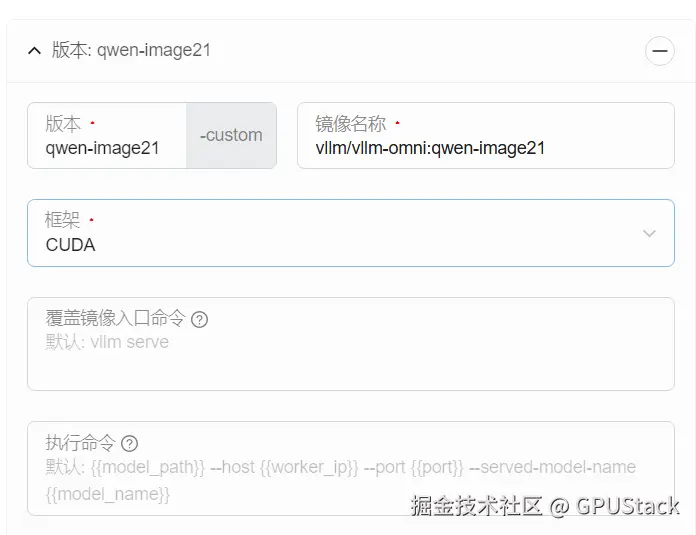Click the 默认: vllm serve placeholder text
This screenshot has width=696, height=535.
(107, 342)
